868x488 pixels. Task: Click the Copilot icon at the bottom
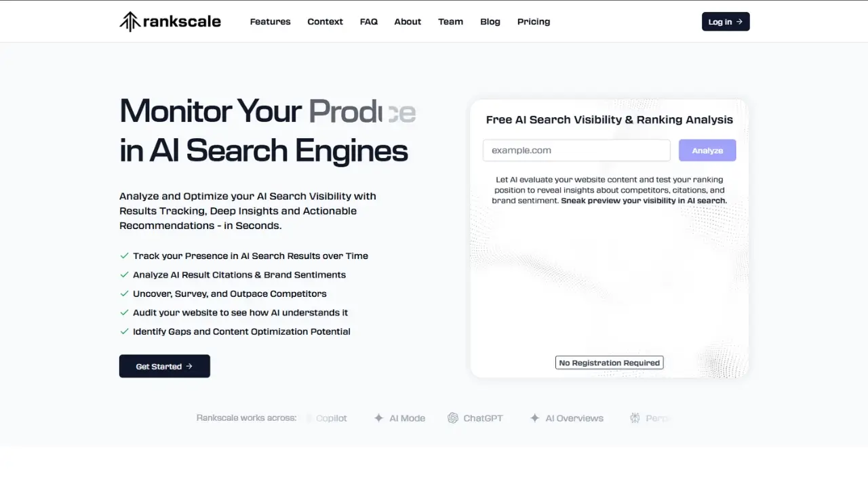point(309,418)
